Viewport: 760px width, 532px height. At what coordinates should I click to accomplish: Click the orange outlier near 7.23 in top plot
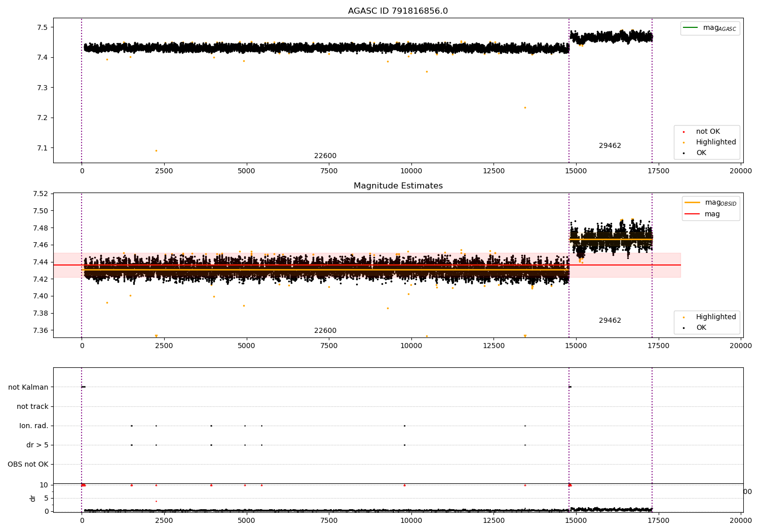pos(525,107)
